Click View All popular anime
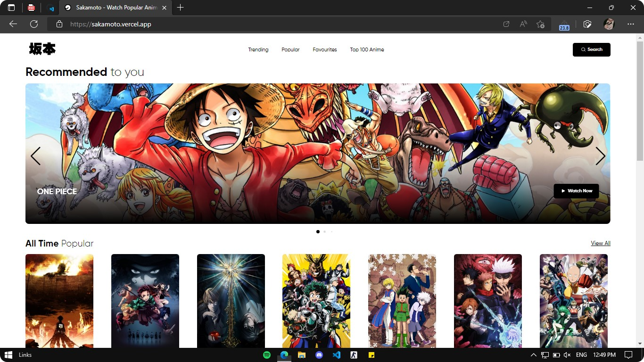Image resolution: width=644 pixels, height=362 pixels. 600,243
